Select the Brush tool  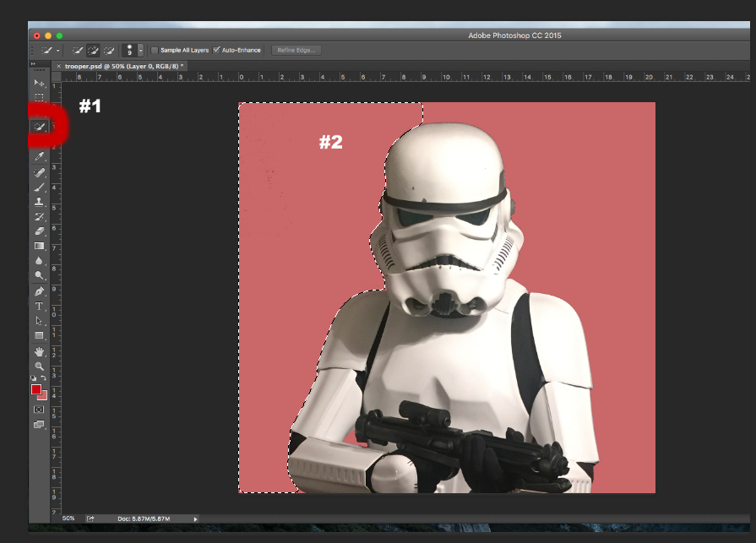[39, 187]
